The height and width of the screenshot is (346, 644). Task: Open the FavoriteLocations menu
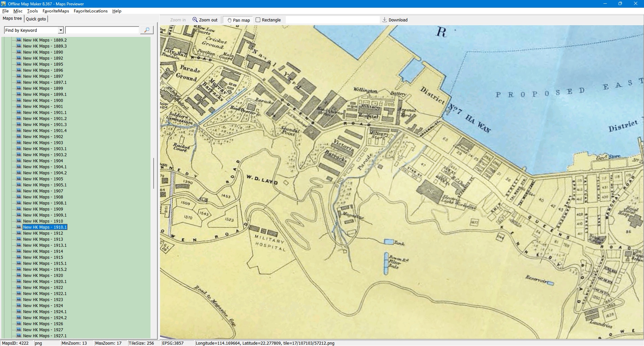point(91,11)
